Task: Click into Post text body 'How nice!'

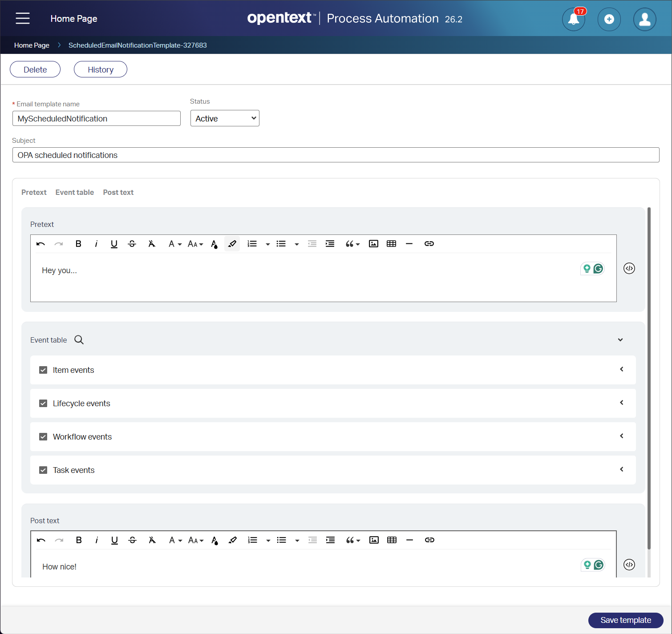Action: coord(60,567)
